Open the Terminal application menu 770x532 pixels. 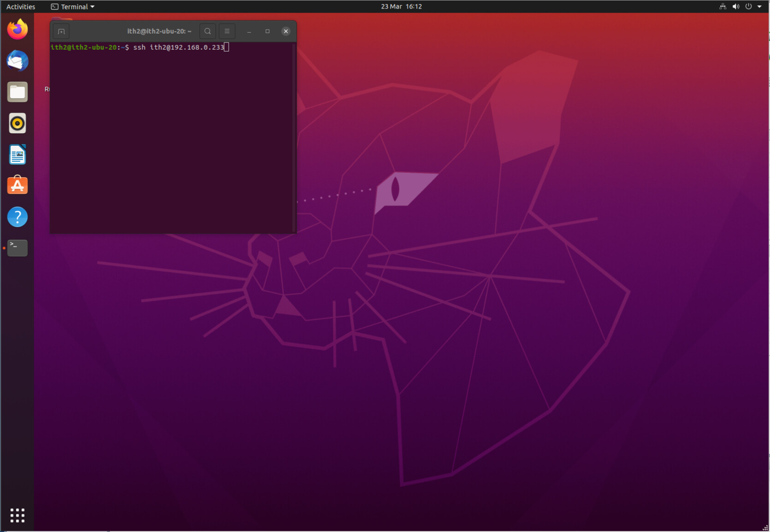[x=72, y=7]
